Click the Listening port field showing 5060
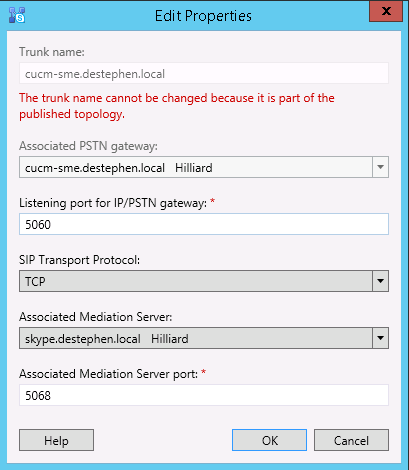The height and width of the screenshot is (470, 409). tap(204, 224)
